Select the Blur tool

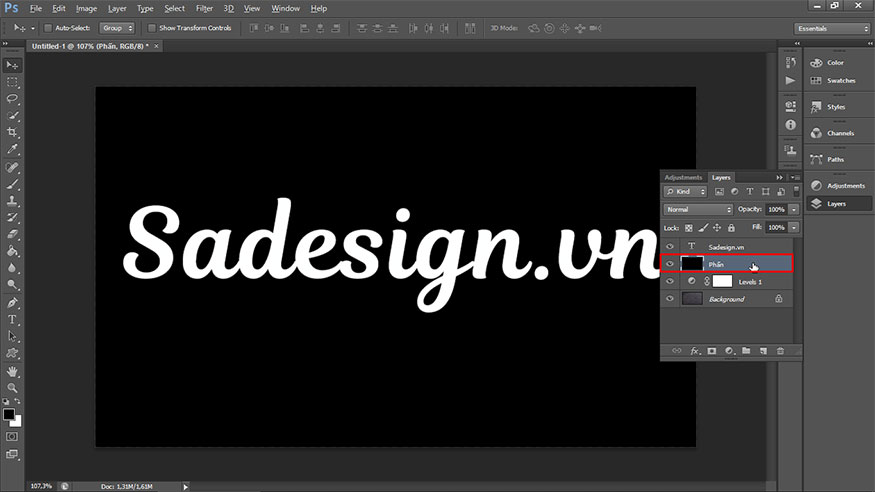[x=12, y=268]
